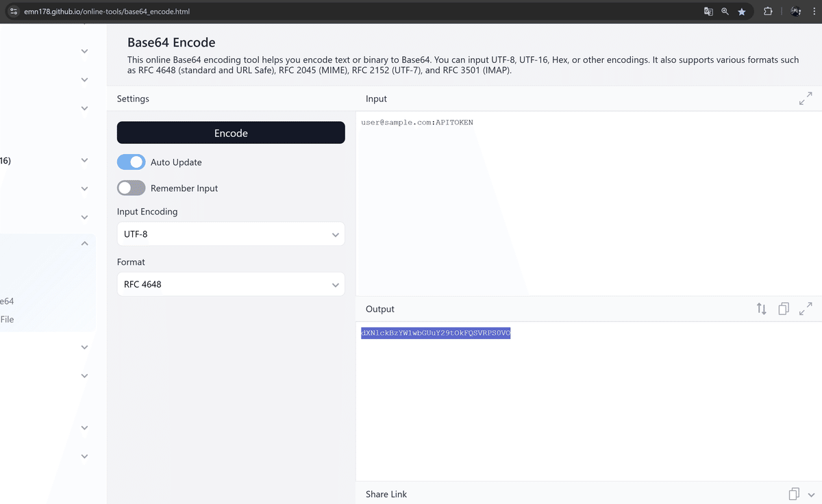Click the "Share Link" label
This screenshot has width=822, height=504.
(x=386, y=494)
